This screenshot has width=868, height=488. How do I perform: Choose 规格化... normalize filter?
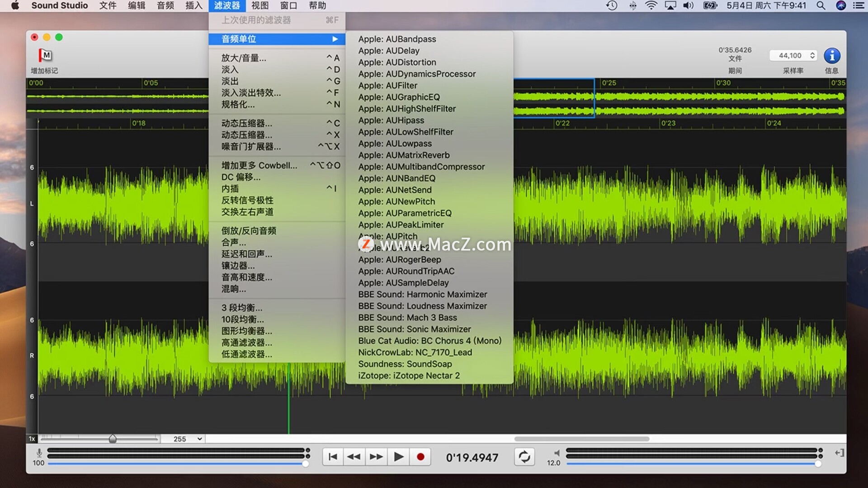click(x=277, y=104)
